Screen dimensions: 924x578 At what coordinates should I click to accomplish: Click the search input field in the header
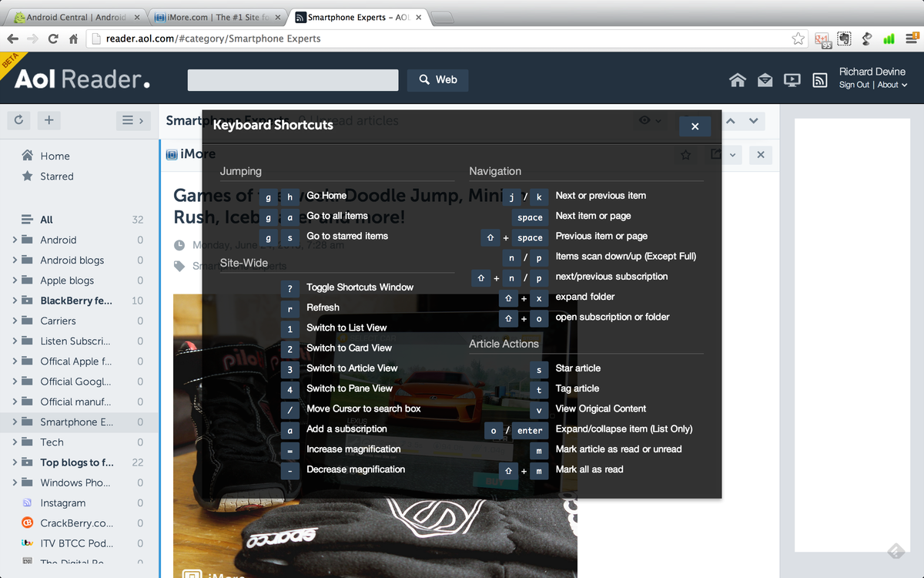293,79
